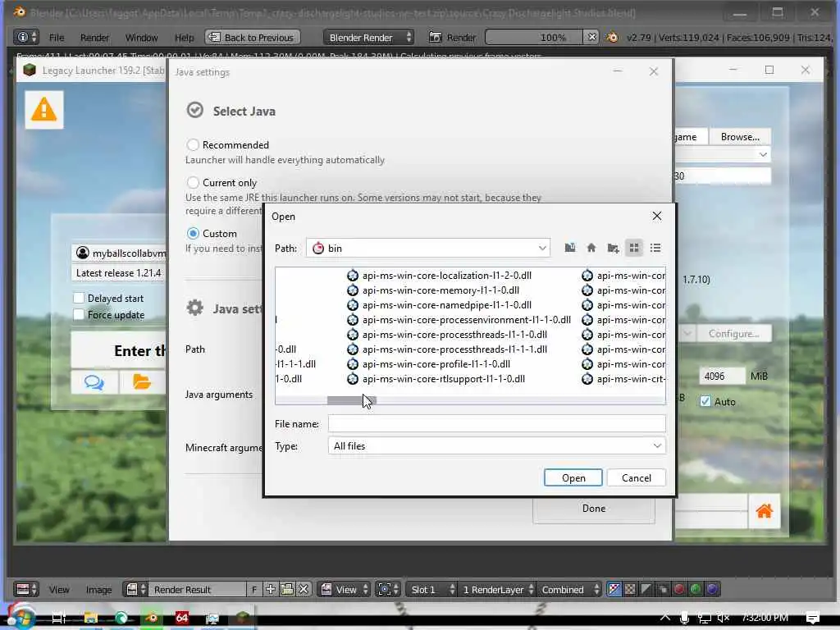Click Browse... button in launcher settings

click(x=740, y=137)
